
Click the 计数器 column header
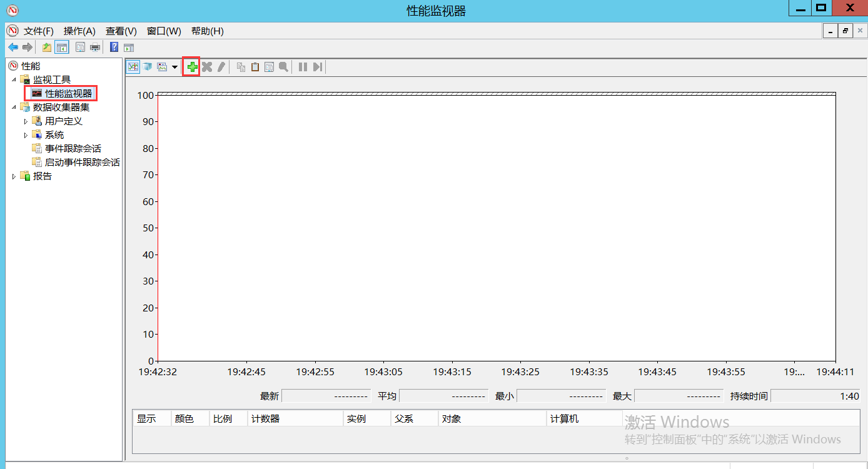295,419
